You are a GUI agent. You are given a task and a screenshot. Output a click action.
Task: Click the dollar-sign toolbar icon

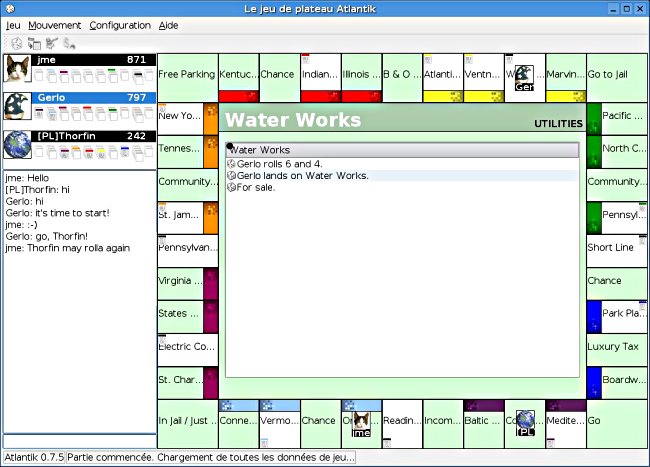69,43
